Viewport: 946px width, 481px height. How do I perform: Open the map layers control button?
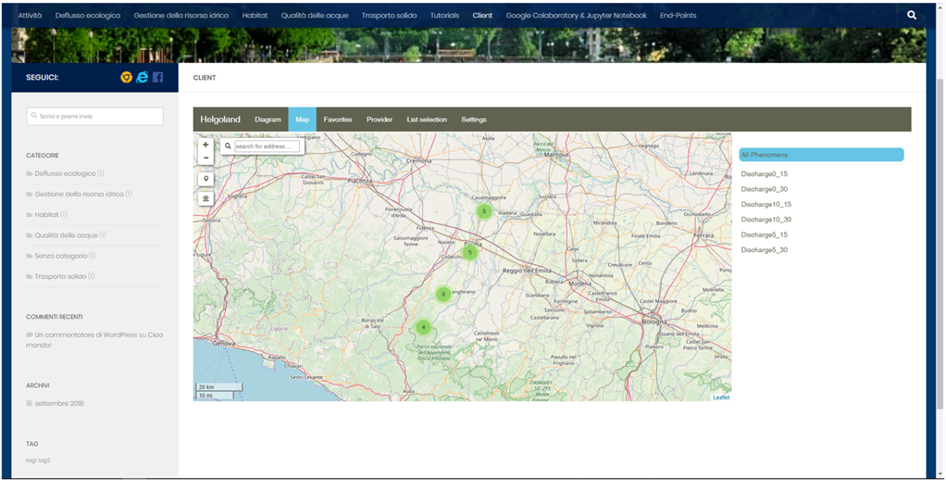pyautogui.click(x=206, y=199)
